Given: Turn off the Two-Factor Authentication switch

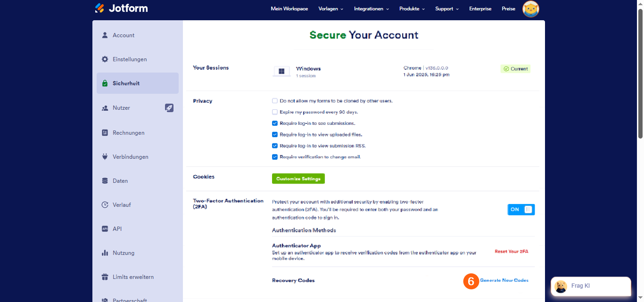Looking at the screenshot, I should click(521, 210).
